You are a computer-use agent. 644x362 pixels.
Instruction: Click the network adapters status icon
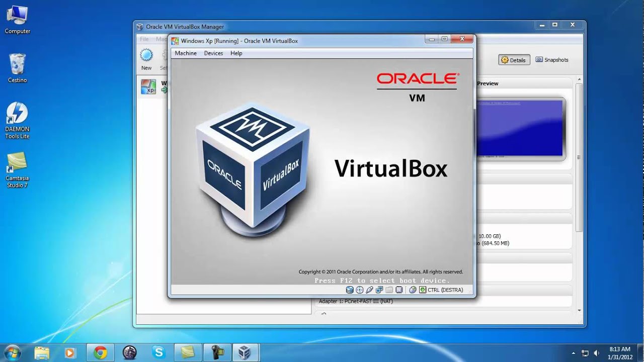[379, 290]
